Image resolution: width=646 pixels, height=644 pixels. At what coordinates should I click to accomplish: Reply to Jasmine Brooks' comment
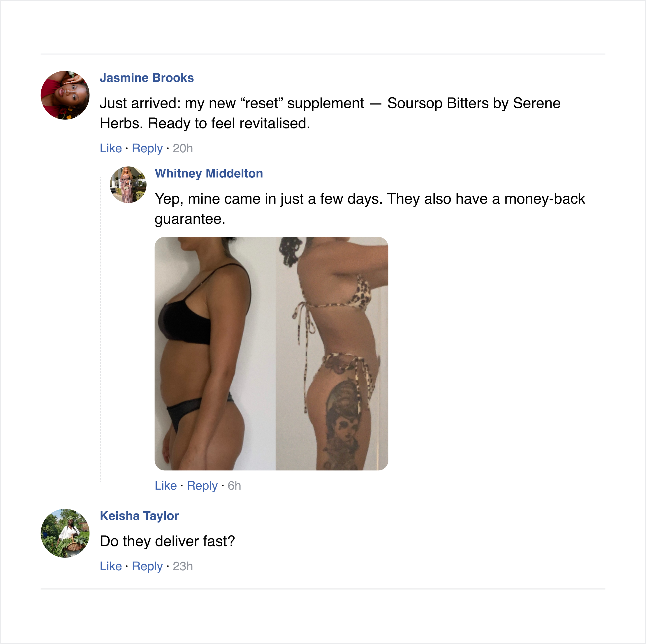[x=147, y=148]
